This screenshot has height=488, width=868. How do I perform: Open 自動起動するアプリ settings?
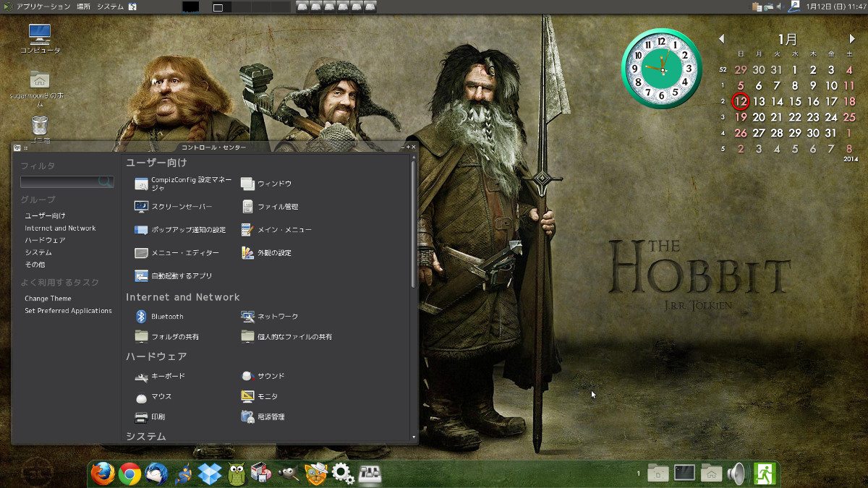pos(174,276)
